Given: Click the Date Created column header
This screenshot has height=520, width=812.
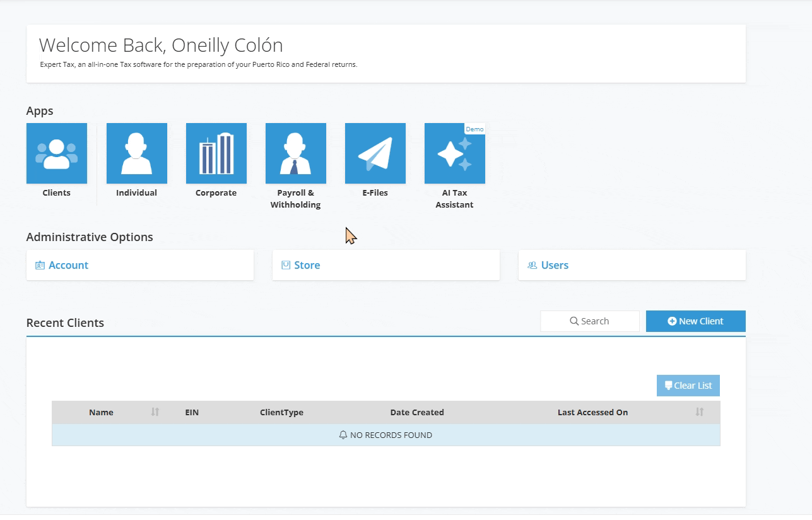Looking at the screenshot, I should click(417, 412).
